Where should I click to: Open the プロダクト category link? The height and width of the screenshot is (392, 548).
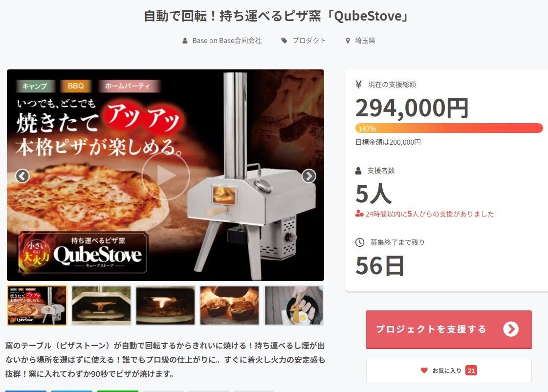click(x=308, y=41)
